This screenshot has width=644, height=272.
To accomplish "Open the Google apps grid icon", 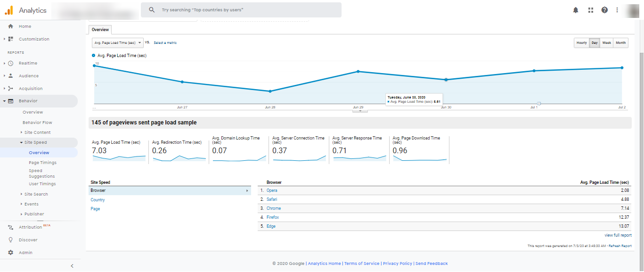I will (x=590, y=9).
